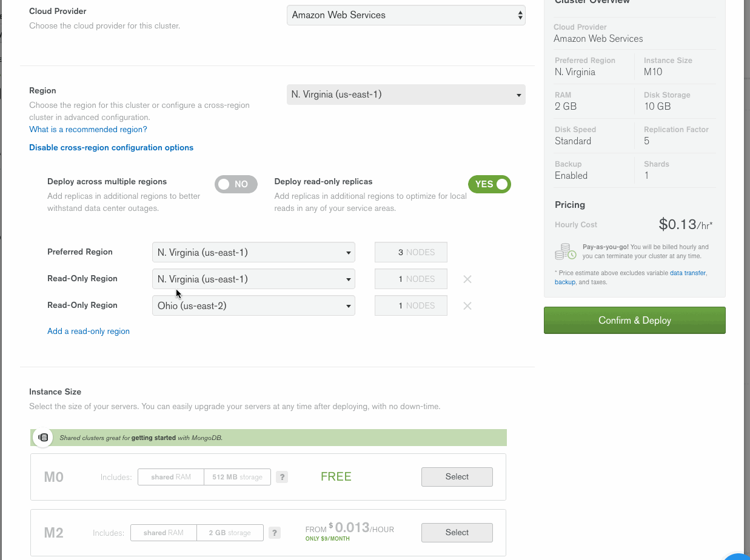This screenshot has width=750, height=560.
Task: Click Disable cross-region configuration options
Action: 111,147
